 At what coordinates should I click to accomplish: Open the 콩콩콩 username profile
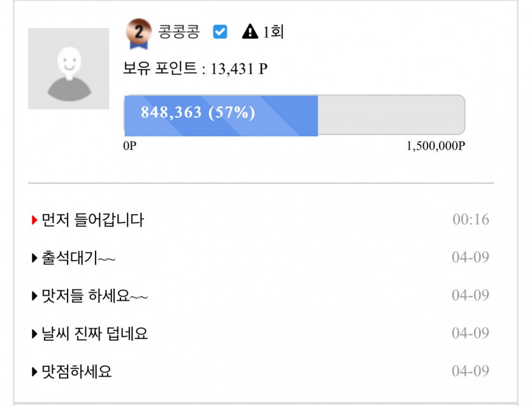click(x=178, y=32)
